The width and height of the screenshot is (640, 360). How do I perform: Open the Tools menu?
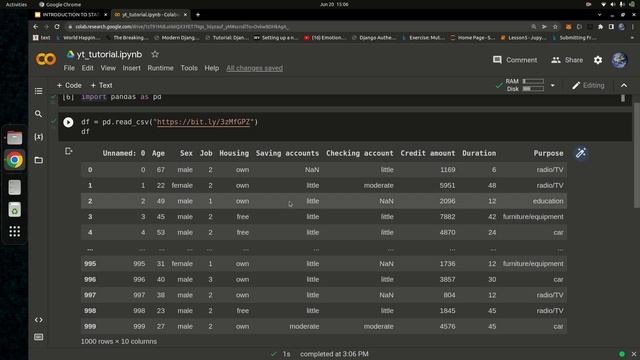click(x=189, y=68)
